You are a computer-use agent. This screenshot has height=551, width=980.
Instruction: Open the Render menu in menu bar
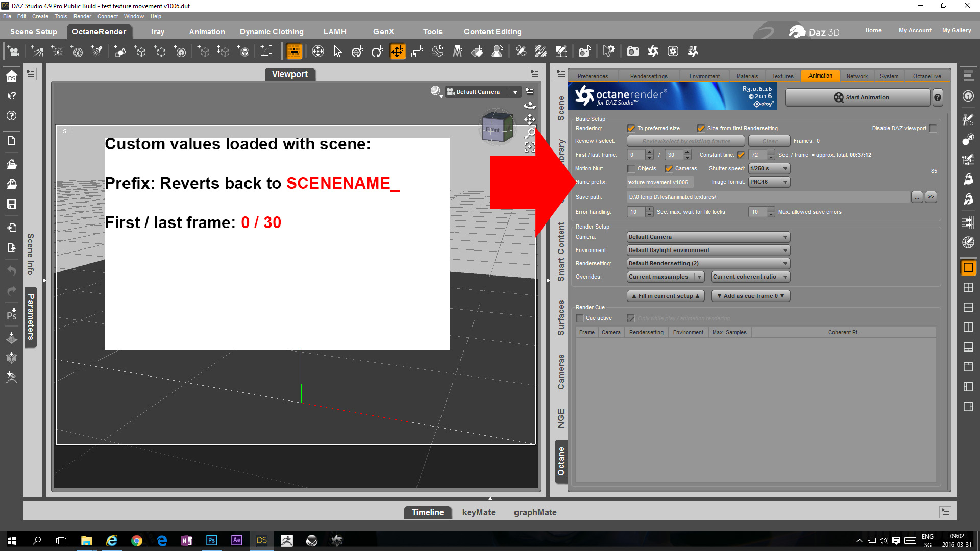coord(82,16)
